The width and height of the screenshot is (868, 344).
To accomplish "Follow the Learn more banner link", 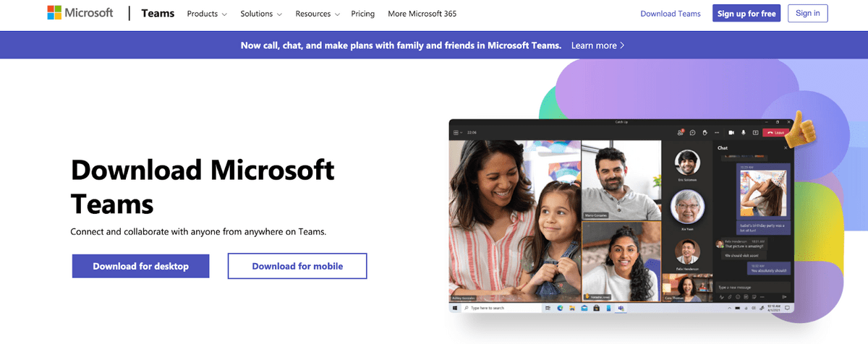I will (597, 45).
